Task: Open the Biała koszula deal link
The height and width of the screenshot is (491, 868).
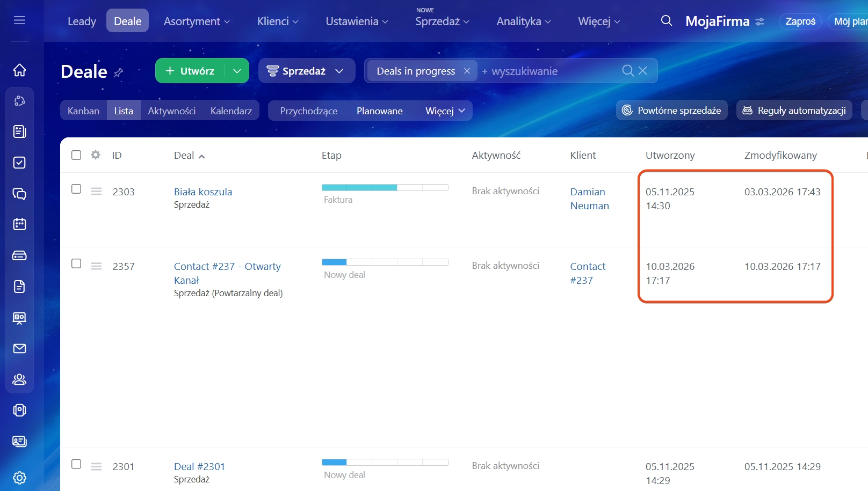Action: point(203,192)
